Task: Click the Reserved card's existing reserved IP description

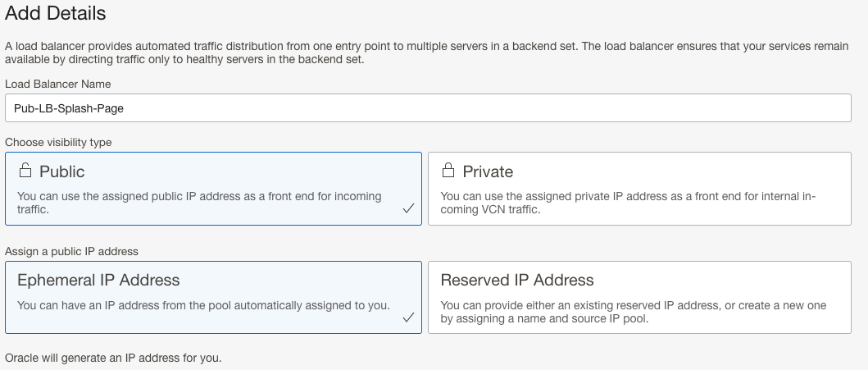Action: click(x=633, y=312)
